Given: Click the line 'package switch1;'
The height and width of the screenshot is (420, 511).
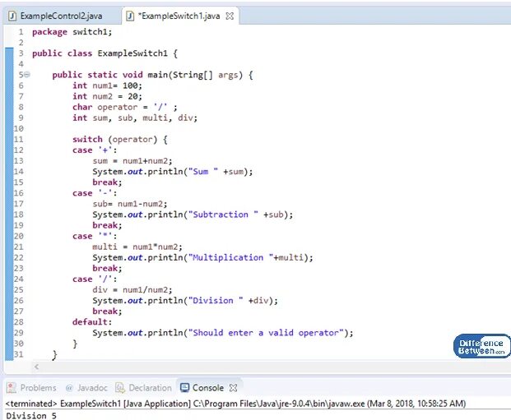Looking at the screenshot, I should pos(72,32).
